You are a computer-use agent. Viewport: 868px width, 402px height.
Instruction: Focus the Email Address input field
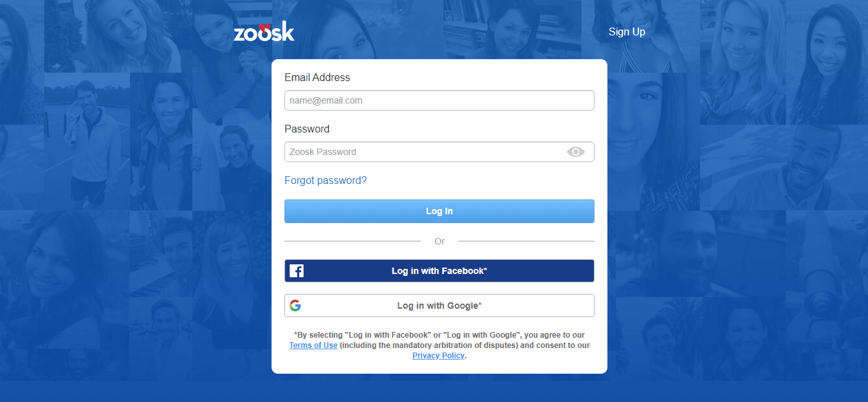(x=439, y=100)
